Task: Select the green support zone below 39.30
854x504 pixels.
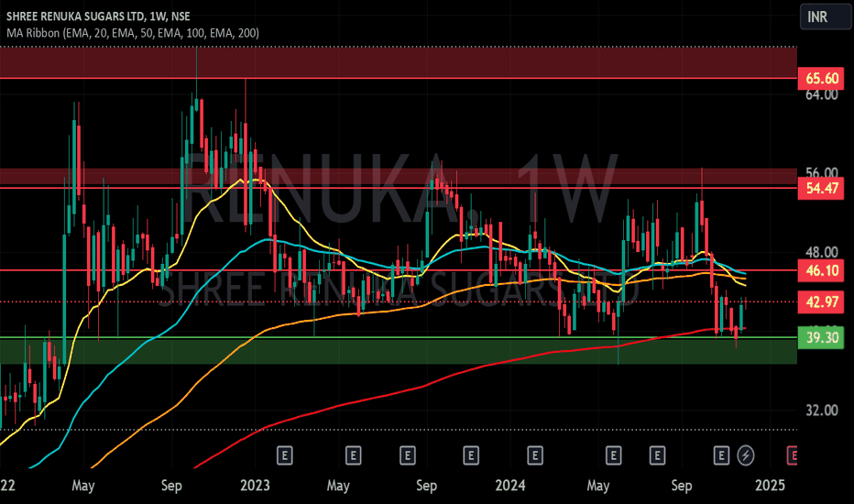Action: coord(398,351)
